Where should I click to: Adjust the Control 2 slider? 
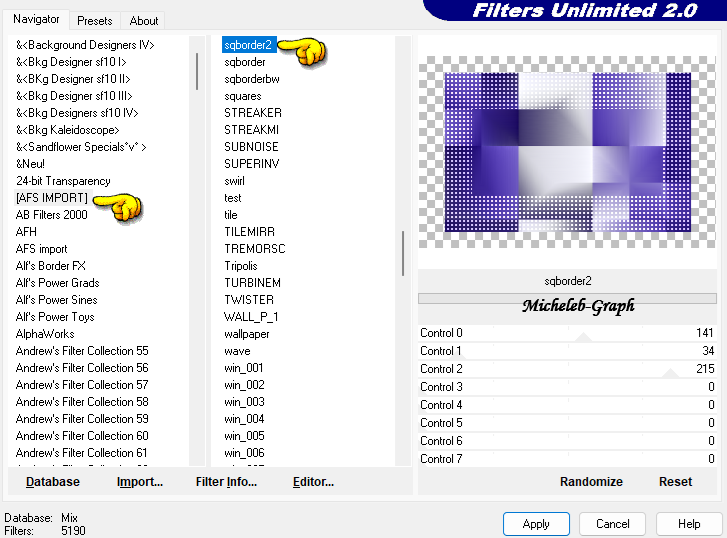tap(669, 373)
